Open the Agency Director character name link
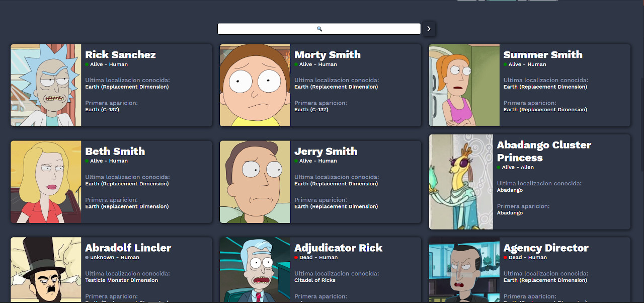This screenshot has height=303, width=644. pos(545,248)
